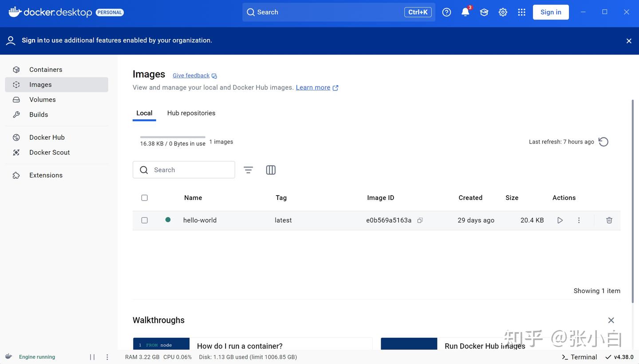Open the filter options icon
Image resolution: width=639 pixels, height=364 pixels.
[248, 170]
